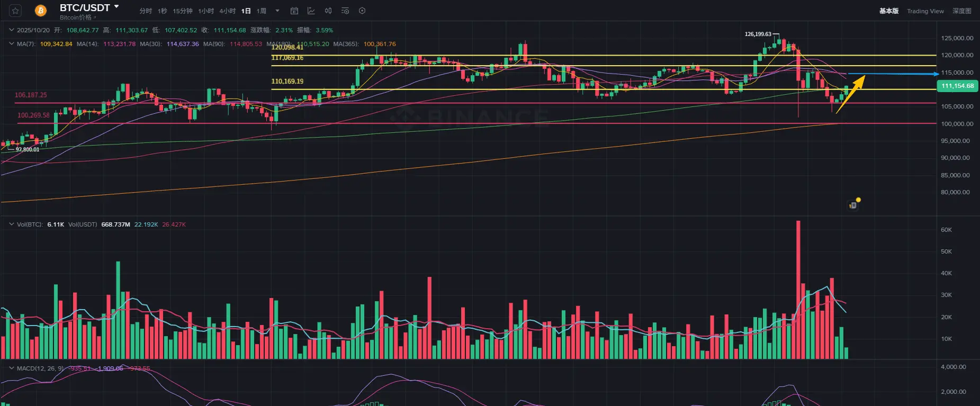Click the MA(14) value 113,231.78

click(x=119, y=44)
